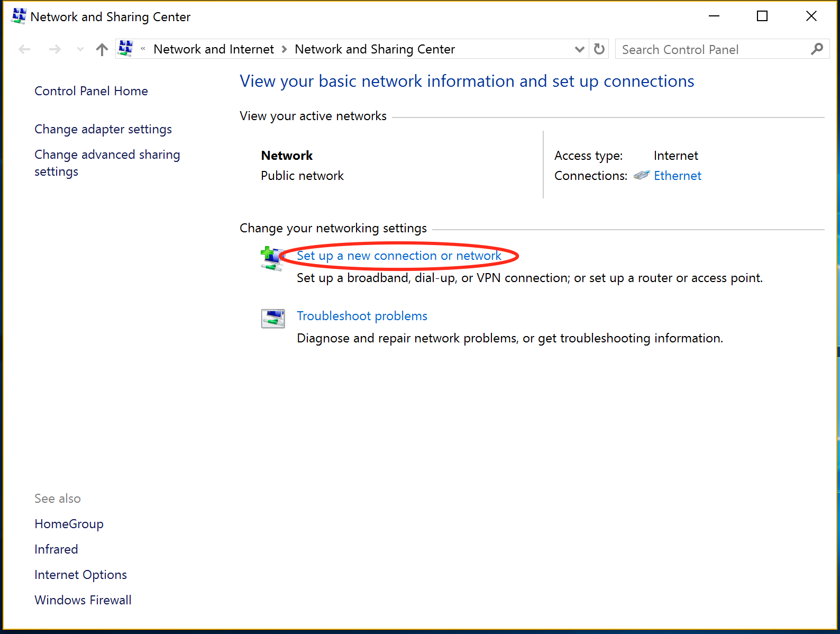Open the Troubleshoot problems link
Screen dimensions: 840x634
click(362, 316)
